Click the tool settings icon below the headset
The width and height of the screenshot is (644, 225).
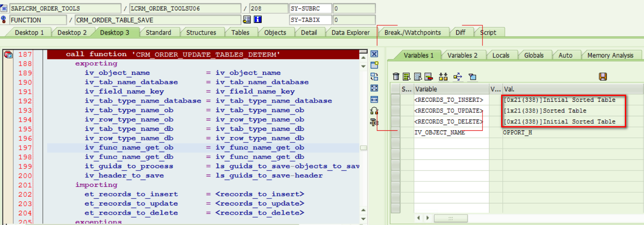coord(374,122)
